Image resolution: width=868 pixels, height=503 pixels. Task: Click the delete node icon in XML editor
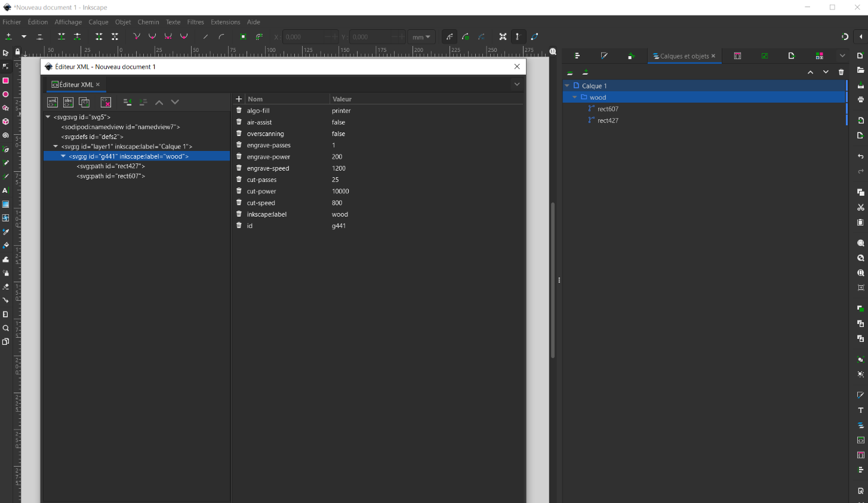[x=106, y=102]
